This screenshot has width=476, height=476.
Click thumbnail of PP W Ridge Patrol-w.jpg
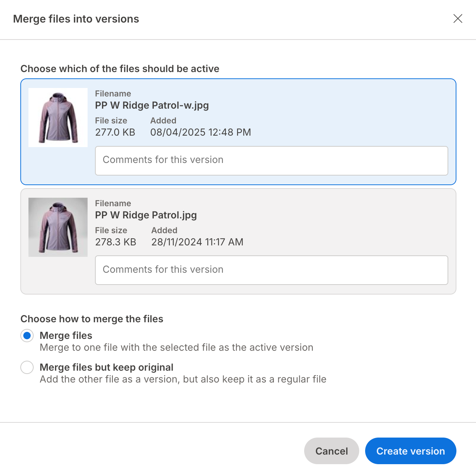click(x=58, y=118)
